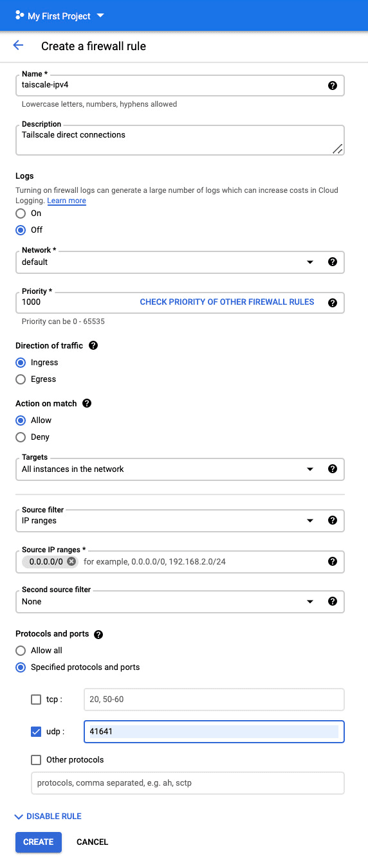This screenshot has width=368, height=868.
Task: Open help for Protocols and ports
Action: [x=98, y=634]
